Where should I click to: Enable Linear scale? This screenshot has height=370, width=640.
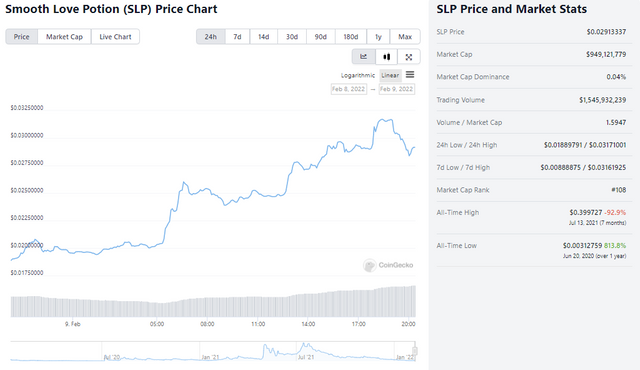(x=390, y=75)
